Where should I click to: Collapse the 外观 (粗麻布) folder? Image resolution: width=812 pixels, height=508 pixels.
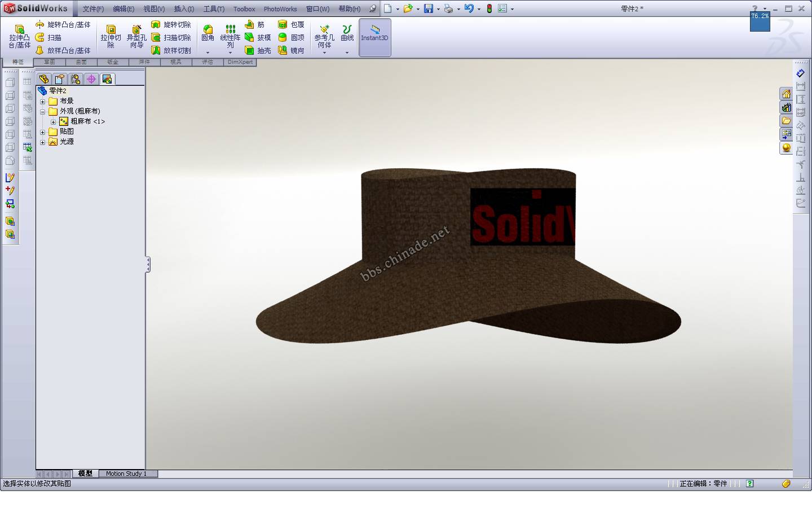[42, 112]
